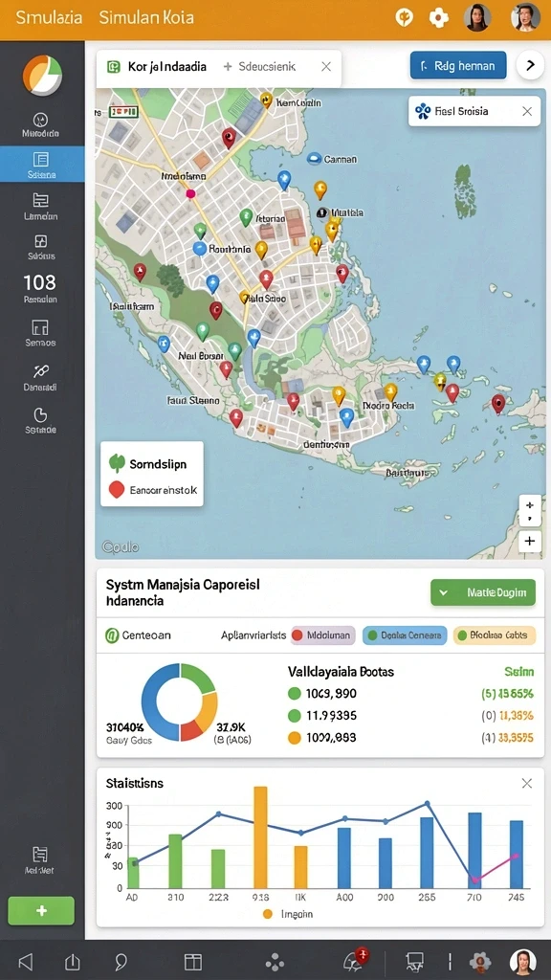This screenshot has height=980, width=551.
Task: Click the blue Rdg heman button
Action: (458, 65)
